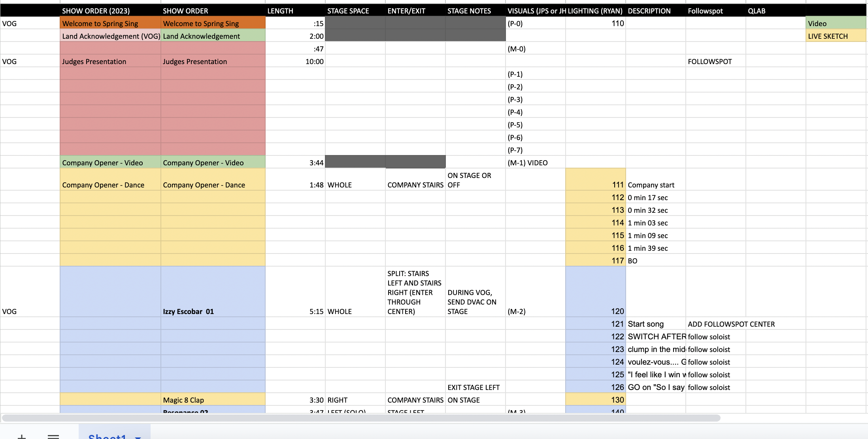Click the yellow LIVE SKETCH legend cell

836,36
